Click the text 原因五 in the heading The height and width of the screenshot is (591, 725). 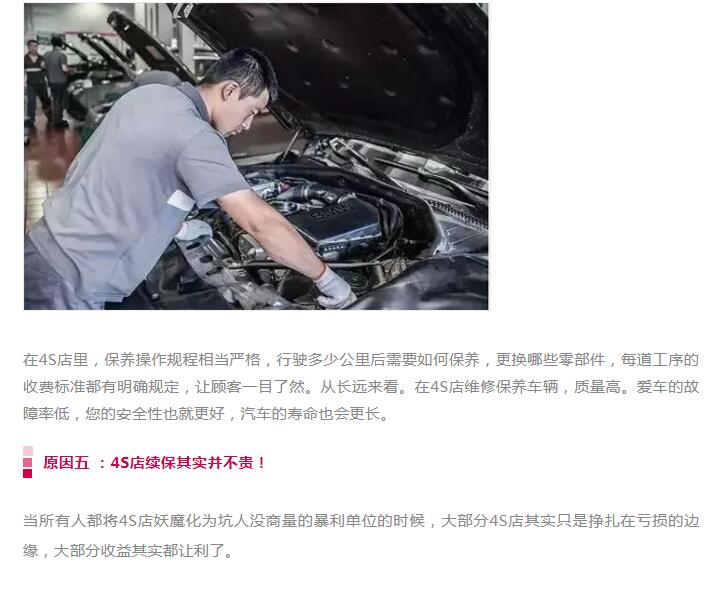(x=66, y=462)
